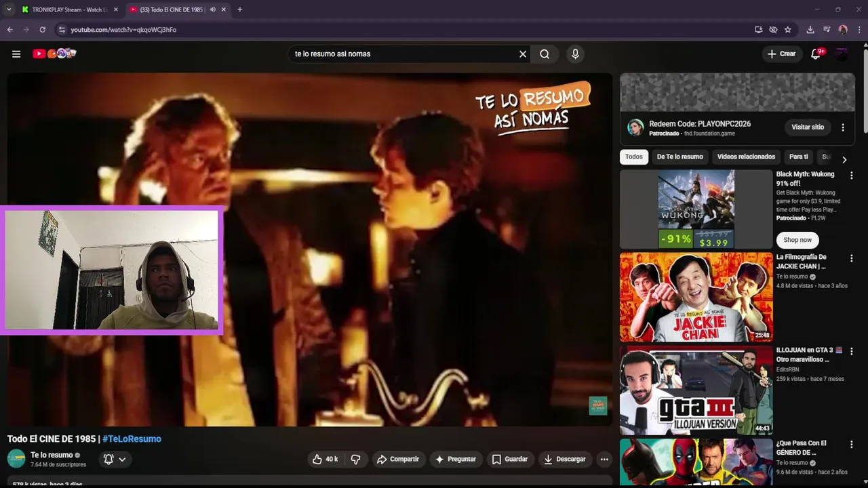Screen dimensions: 868x488
Task: Click Descargar download button
Action: pyautogui.click(x=564, y=459)
